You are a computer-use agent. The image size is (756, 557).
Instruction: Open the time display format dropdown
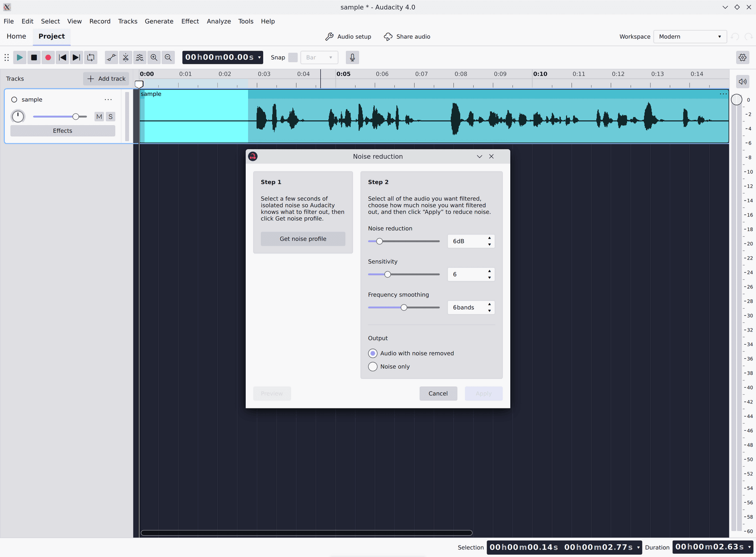259,58
